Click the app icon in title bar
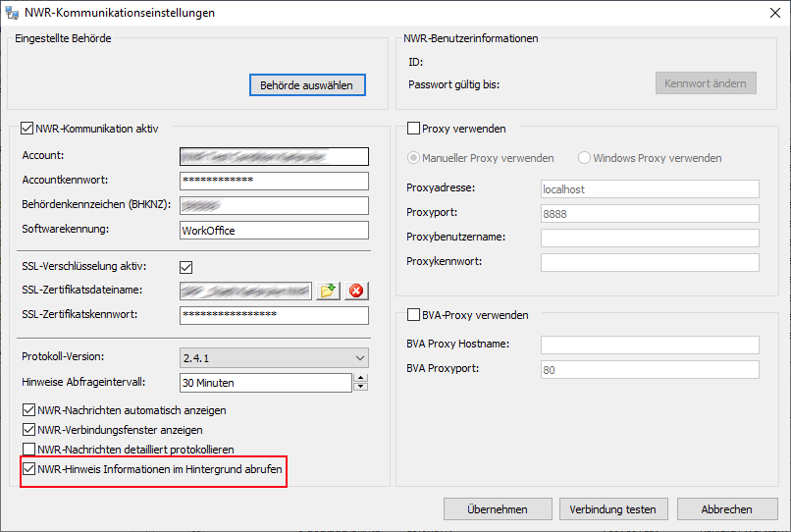Image resolution: width=791 pixels, height=532 pixels. click(x=12, y=13)
